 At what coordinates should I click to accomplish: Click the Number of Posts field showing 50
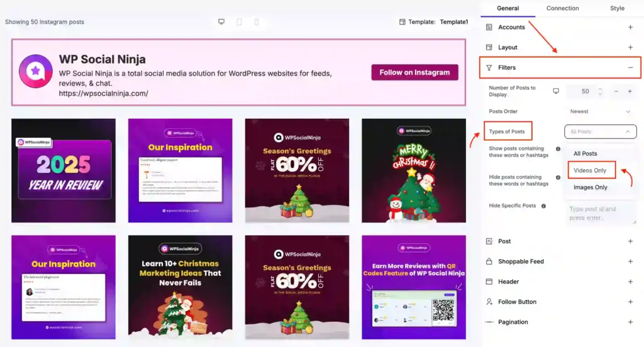[586, 91]
